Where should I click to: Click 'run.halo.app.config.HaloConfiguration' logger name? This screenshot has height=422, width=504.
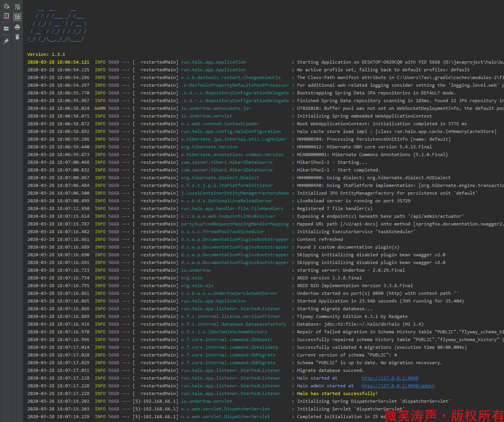pyautogui.click(x=231, y=132)
